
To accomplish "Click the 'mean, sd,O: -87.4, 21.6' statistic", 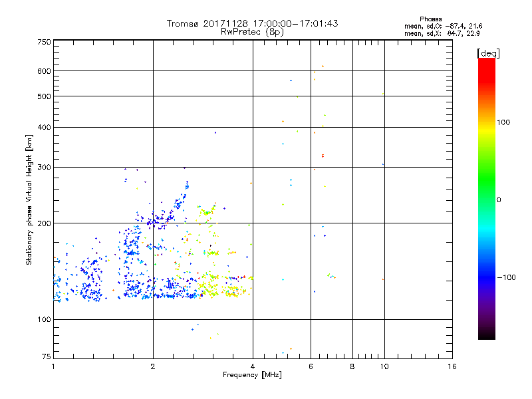I will tap(443, 26).
